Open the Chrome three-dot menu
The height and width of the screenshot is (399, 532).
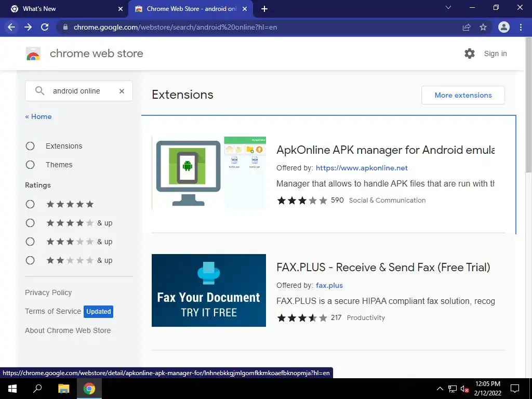pos(521,27)
